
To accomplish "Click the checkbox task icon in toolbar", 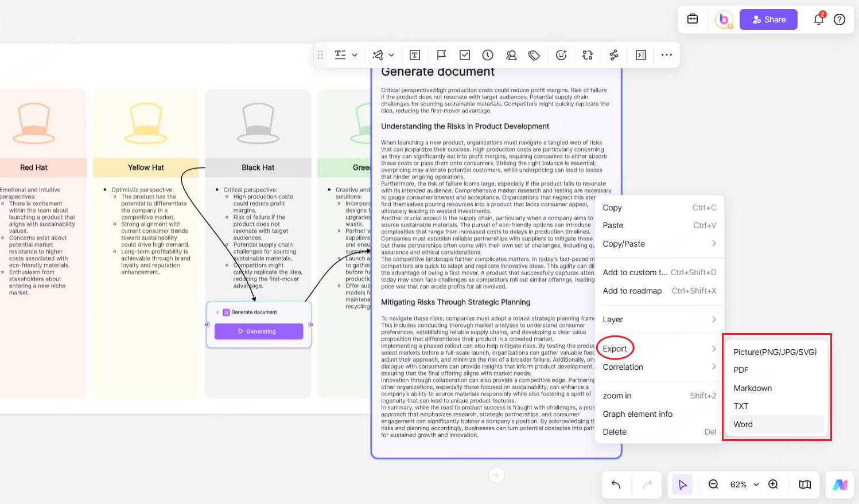I will (465, 55).
